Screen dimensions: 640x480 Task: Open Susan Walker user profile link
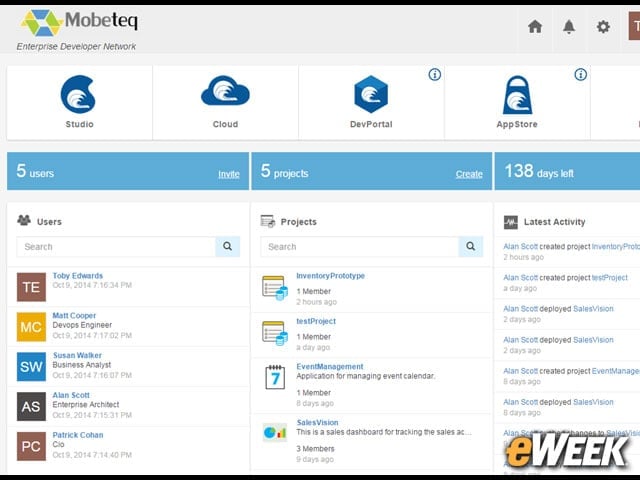(77, 355)
